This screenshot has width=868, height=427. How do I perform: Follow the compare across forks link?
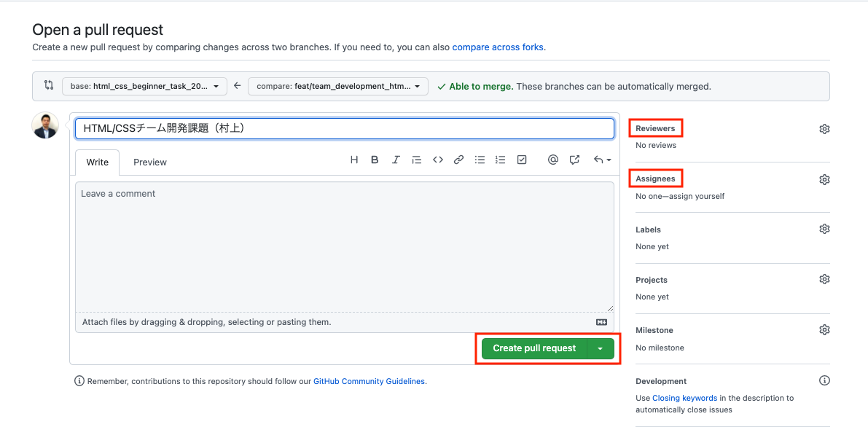498,47
